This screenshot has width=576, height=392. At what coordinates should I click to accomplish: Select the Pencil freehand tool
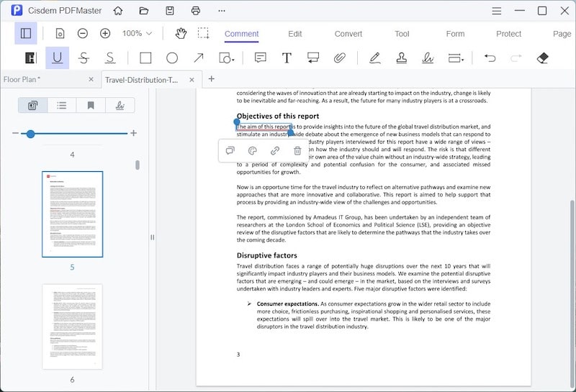point(374,58)
